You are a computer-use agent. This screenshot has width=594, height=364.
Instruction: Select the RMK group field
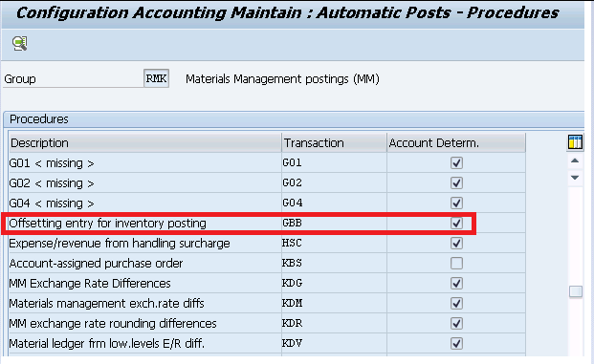pyautogui.click(x=156, y=78)
